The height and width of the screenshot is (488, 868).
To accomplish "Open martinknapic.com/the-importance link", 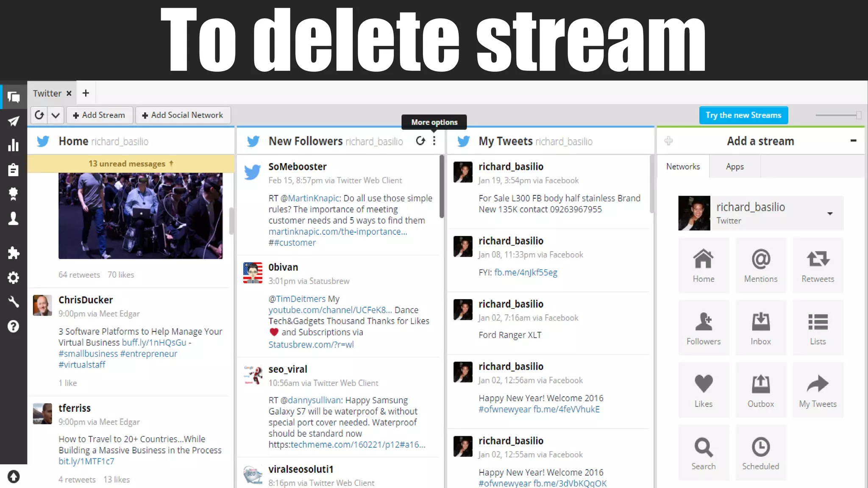I will pos(338,232).
